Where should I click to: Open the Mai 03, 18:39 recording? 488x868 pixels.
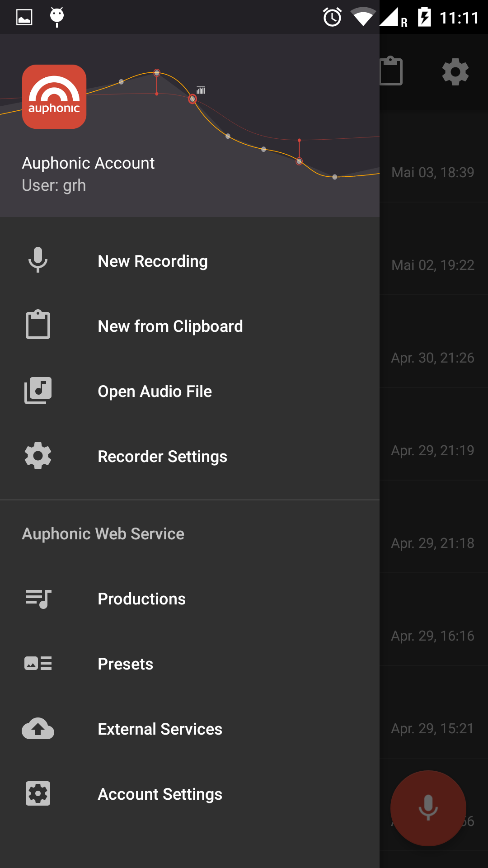click(432, 172)
